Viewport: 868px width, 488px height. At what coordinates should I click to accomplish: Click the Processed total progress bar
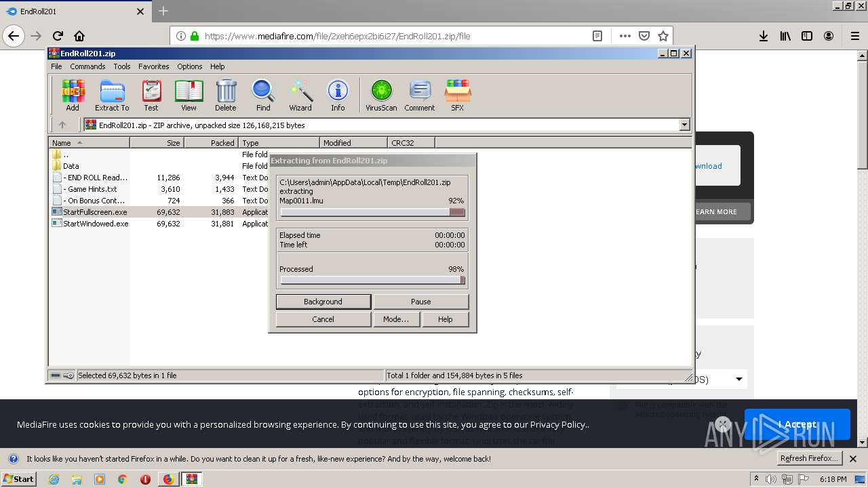pyautogui.click(x=372, y=280)
